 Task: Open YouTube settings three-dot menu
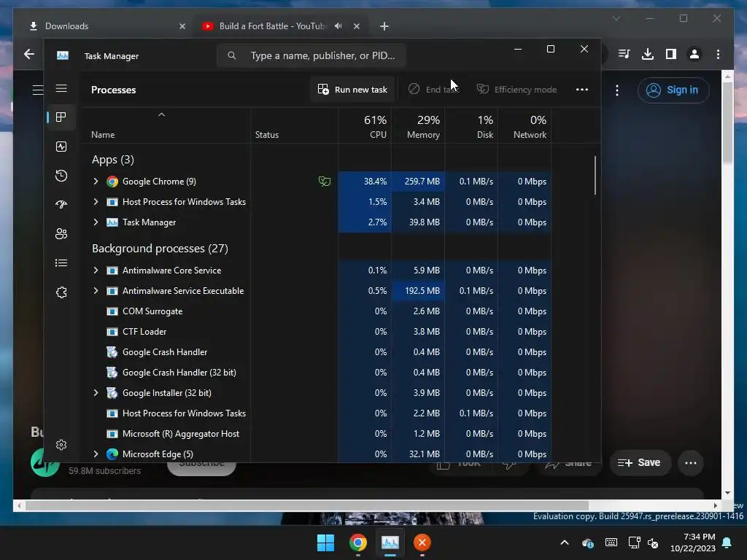[617, 90]
